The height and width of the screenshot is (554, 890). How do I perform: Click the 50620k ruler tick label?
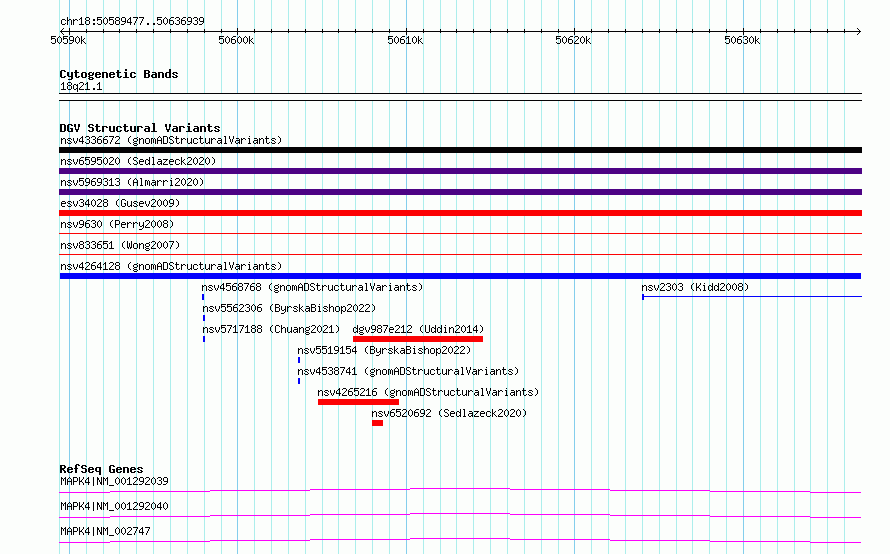(x=573, y=40)
